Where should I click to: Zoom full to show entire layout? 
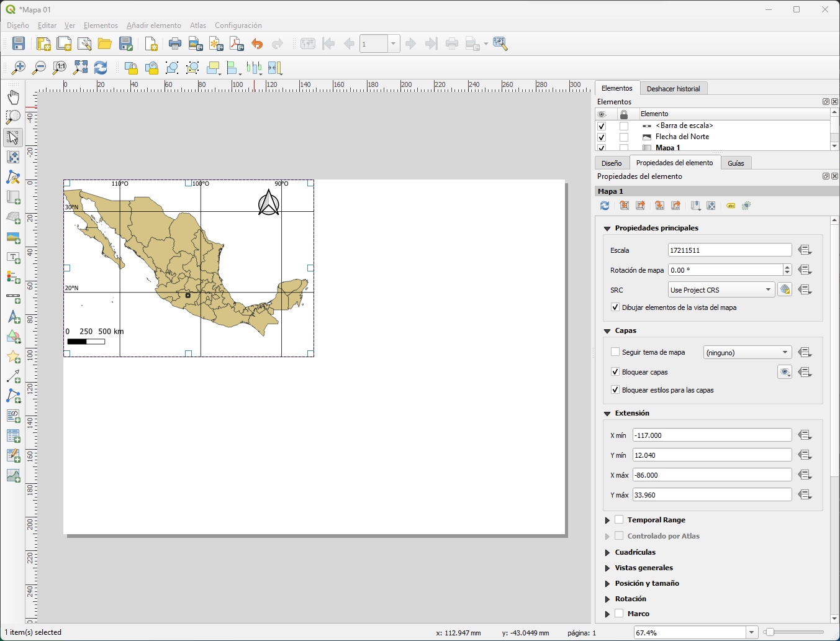80,68
